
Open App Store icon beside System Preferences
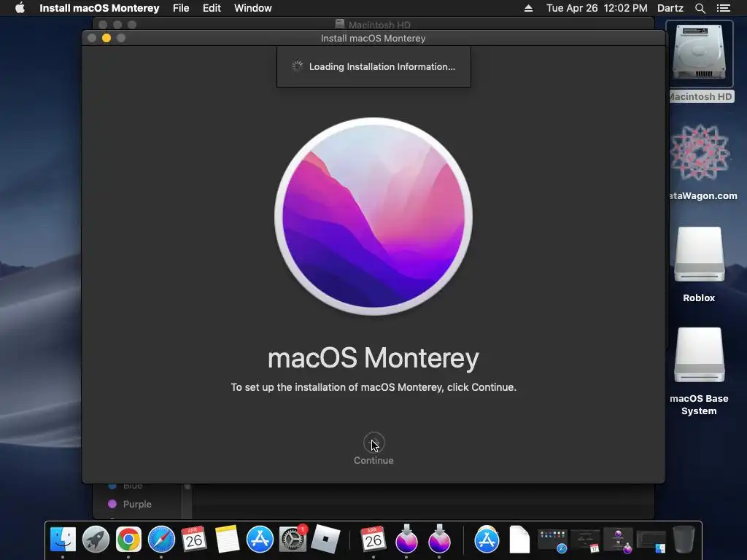coord(260,540)
